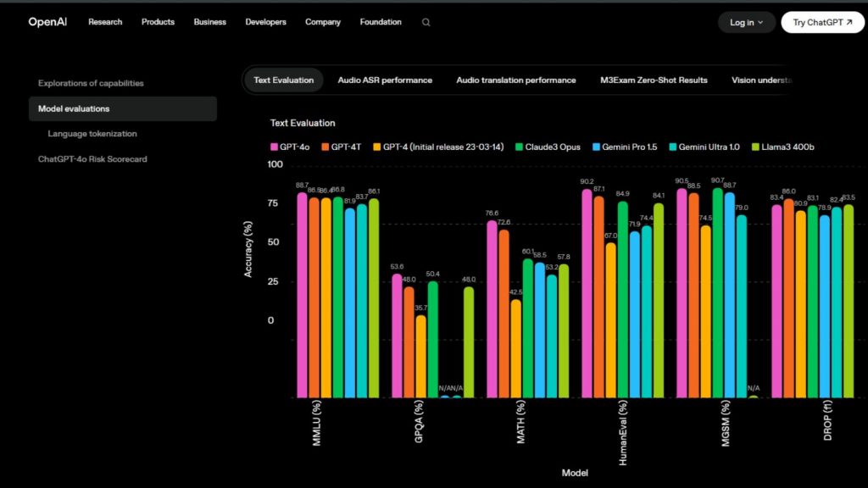The height and width of the screenshot is (488, 868).
Task: Click the arrow icon on Try ChatGPT
Action: click(x=849, y=22)
